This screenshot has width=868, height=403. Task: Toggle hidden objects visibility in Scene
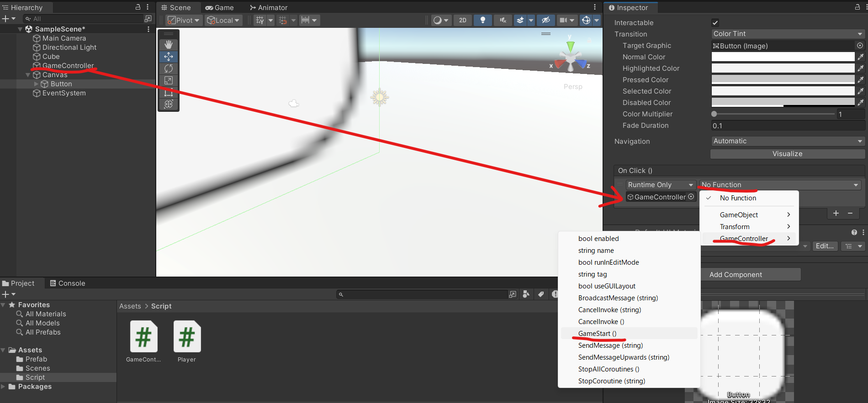click(546, 20)
